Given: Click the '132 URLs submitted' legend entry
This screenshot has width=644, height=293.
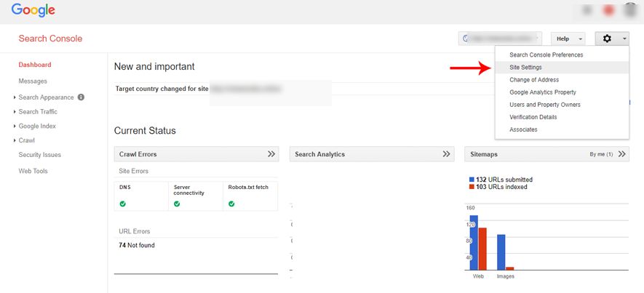Looking at the screenshot, I should coord(501,180).
